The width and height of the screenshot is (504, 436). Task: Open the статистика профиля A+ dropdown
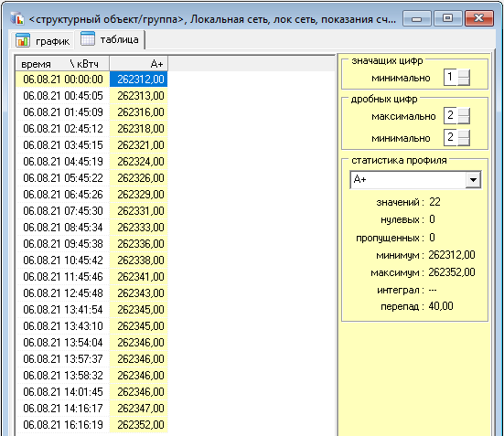[473, 179]
